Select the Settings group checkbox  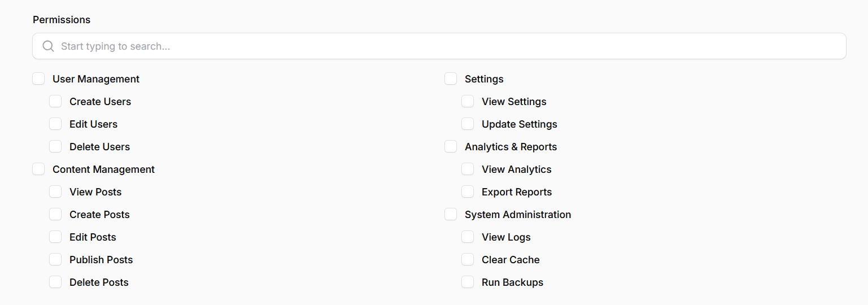click(451, 79)
